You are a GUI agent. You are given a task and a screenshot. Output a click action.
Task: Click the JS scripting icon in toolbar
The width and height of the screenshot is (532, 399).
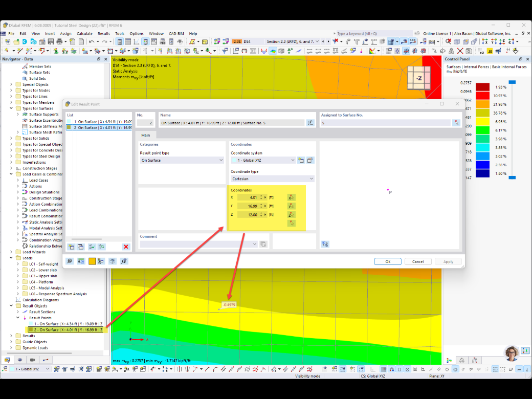pos(490,51)
